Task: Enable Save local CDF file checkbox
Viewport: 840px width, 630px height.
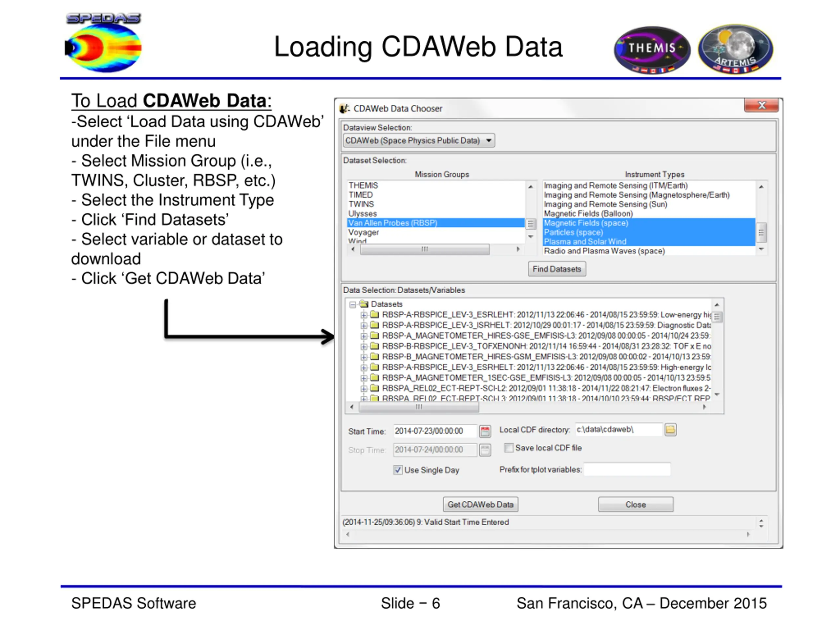Action: point(509,448)
